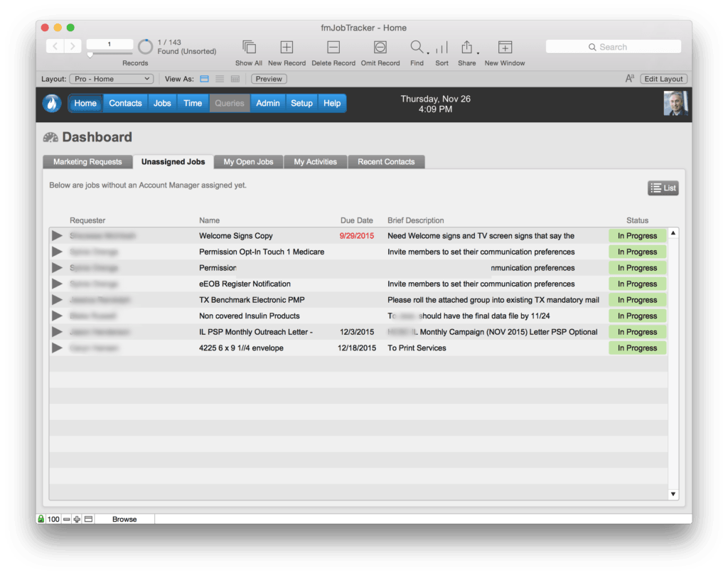Screen dimensions: 728x575
Task: Click the Edit Layout button
Action: click(x=663, y=79)
